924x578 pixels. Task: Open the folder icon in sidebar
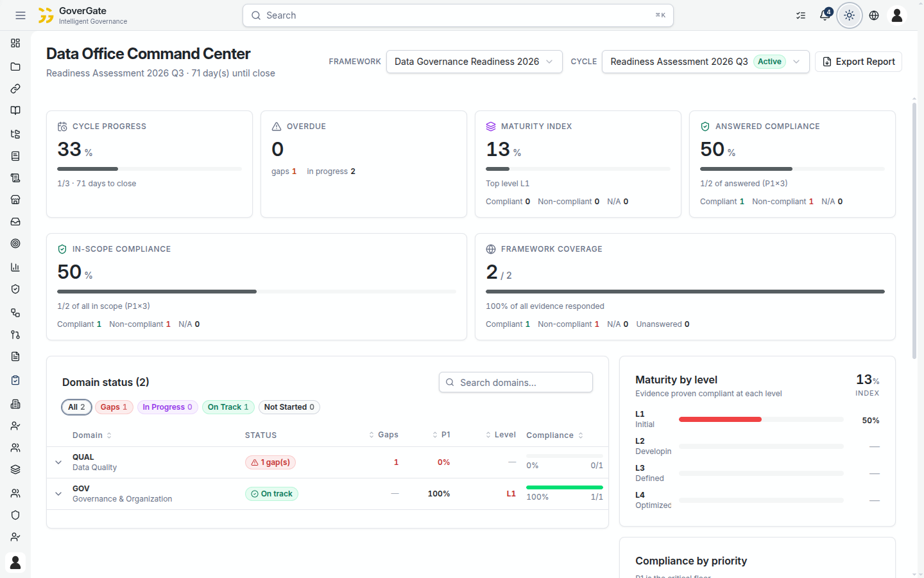(15, 67)
